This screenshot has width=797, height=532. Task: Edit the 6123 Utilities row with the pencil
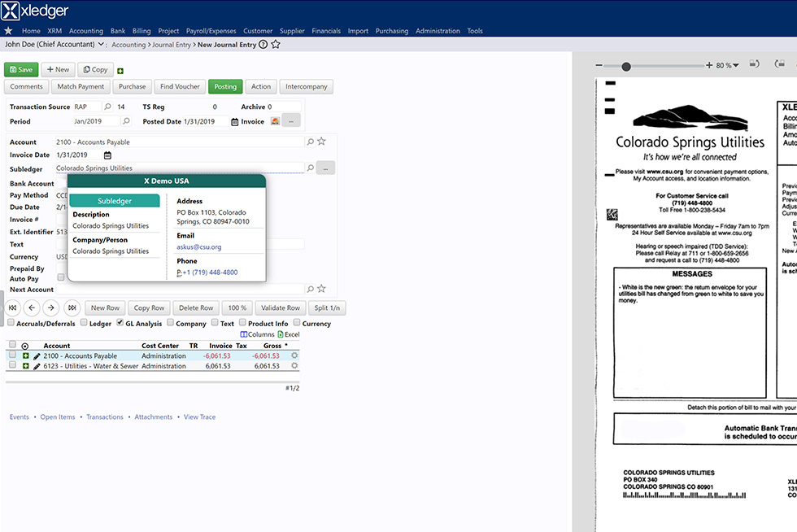tap(37, 366)
